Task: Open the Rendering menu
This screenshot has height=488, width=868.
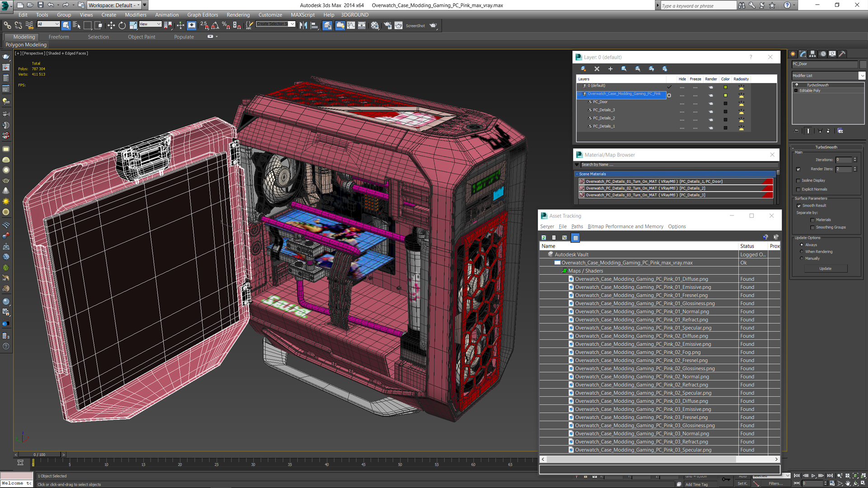Action: pyautogui.click(x=238, y=15)
